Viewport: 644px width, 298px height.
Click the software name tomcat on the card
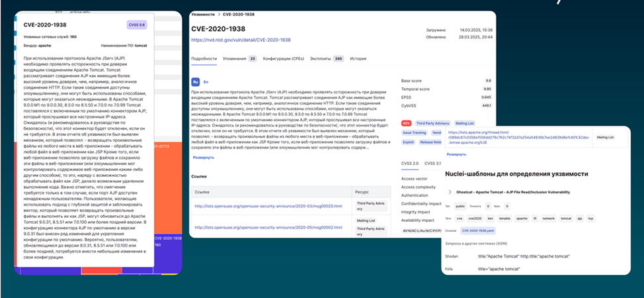point(141,46)
